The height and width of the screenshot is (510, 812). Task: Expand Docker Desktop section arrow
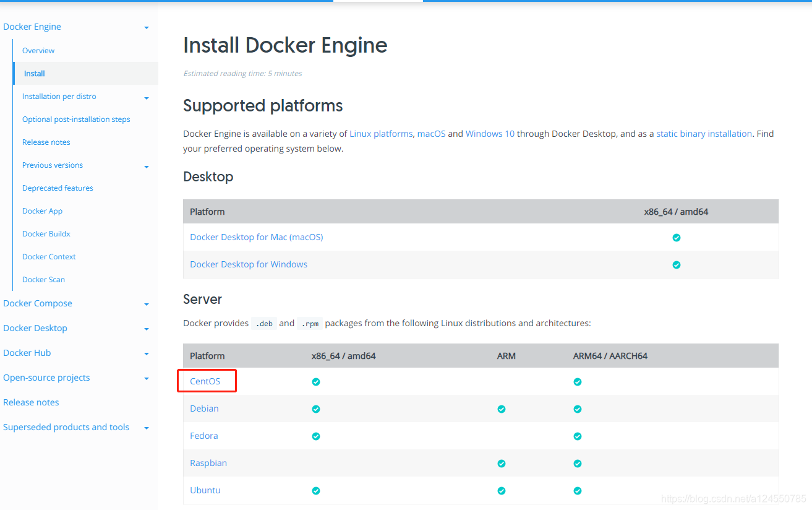coord(147,329)
